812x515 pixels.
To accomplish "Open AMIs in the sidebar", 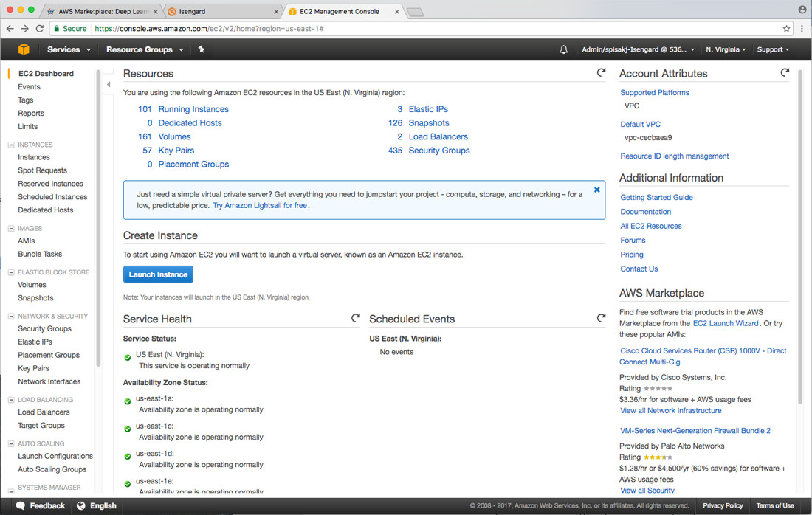I will coord(27,241).
